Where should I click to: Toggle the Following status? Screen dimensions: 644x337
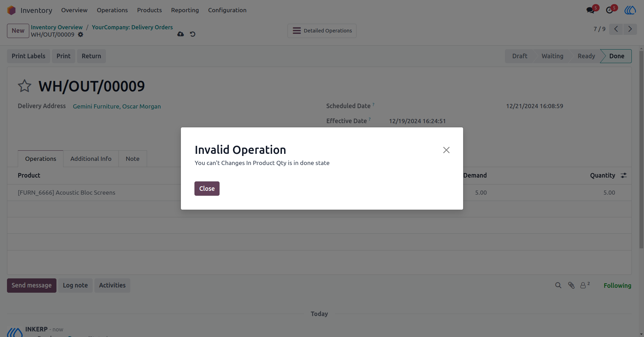click(618, 285)
